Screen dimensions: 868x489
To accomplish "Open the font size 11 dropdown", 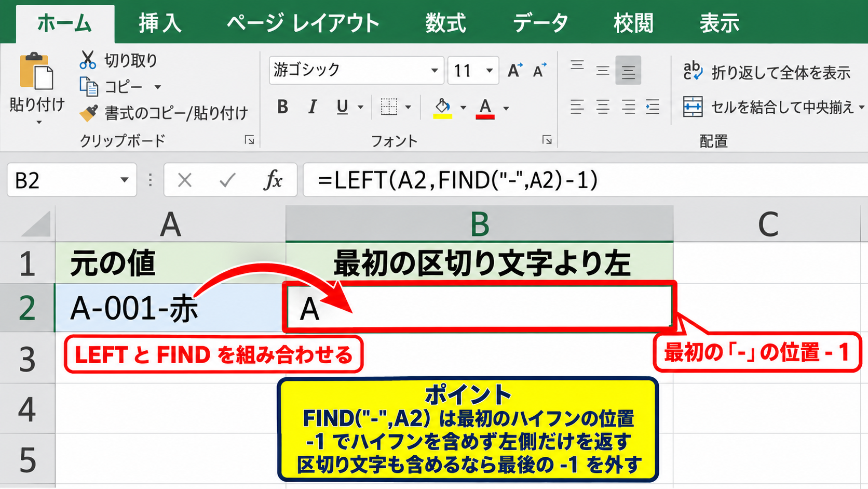I will click(x=489, y=70).
